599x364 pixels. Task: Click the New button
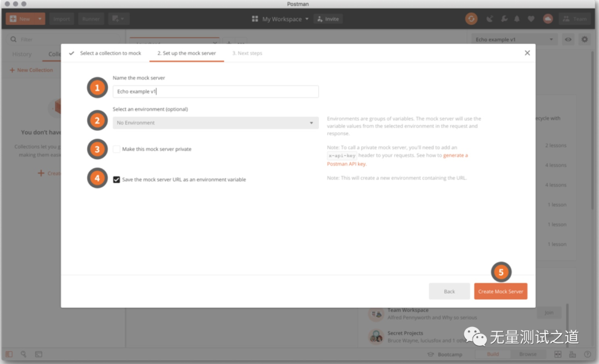[x=21, y=19]
